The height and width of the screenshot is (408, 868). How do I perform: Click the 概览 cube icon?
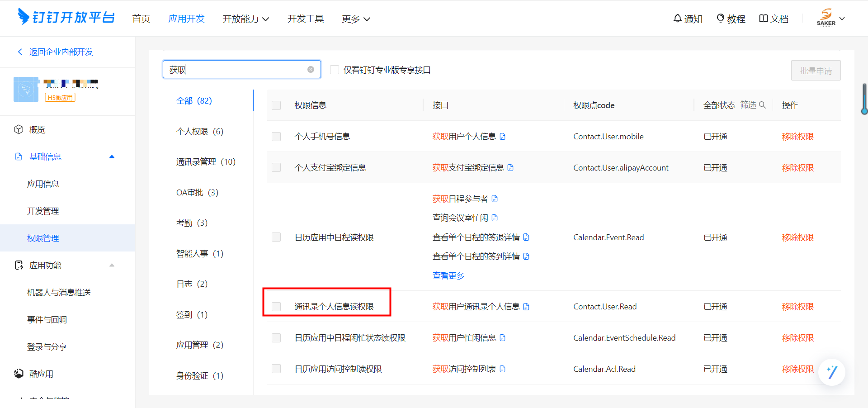(x=19, y=129)
